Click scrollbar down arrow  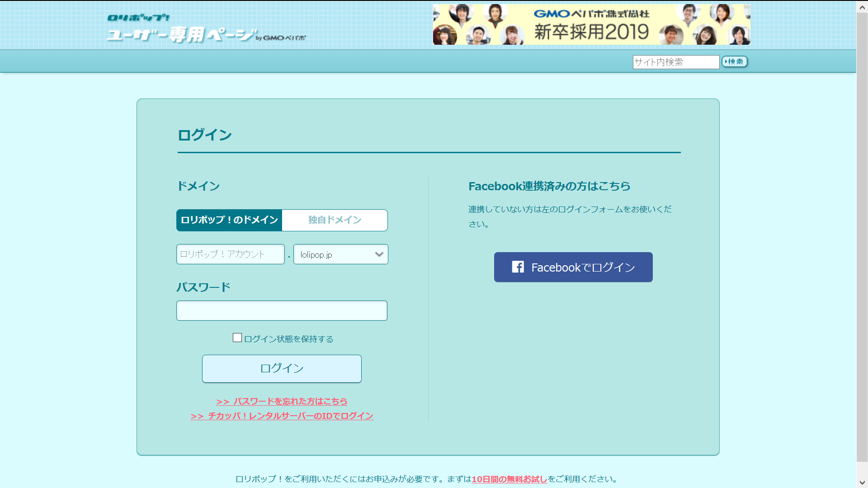point(862,483)
